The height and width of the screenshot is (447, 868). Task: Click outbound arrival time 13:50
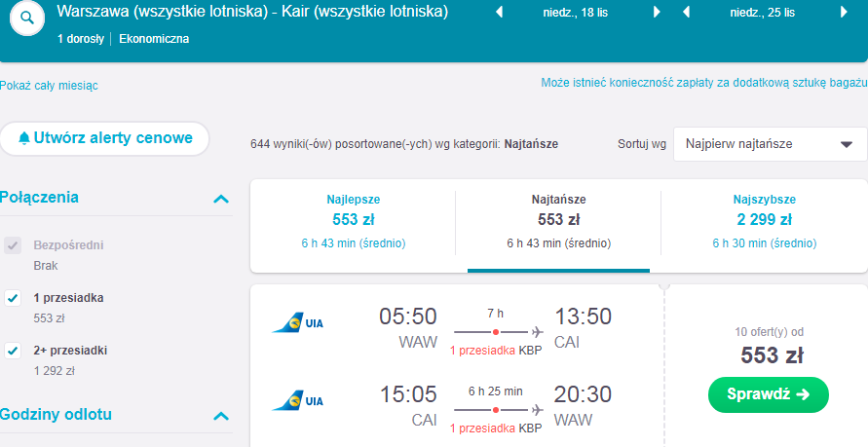[x=583, y=317]
